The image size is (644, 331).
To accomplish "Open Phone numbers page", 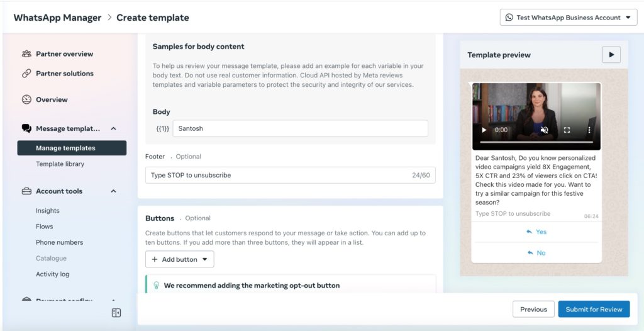I will 60,243.
